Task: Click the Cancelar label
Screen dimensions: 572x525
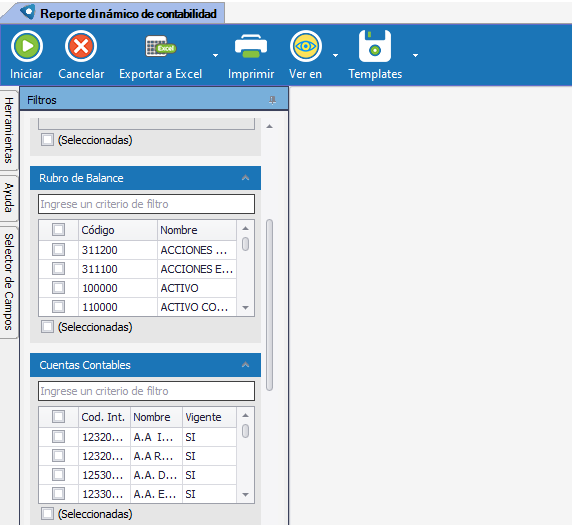Action: [x=81, y=74]
